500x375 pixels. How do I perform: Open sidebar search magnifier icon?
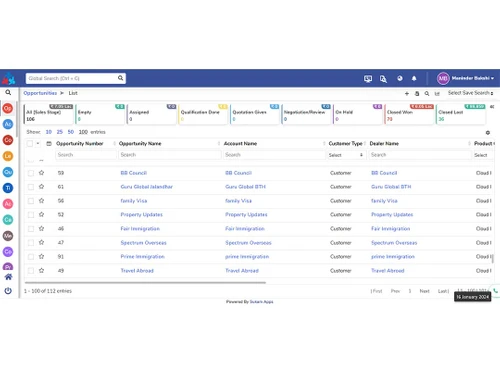click(x=8, y=93)
